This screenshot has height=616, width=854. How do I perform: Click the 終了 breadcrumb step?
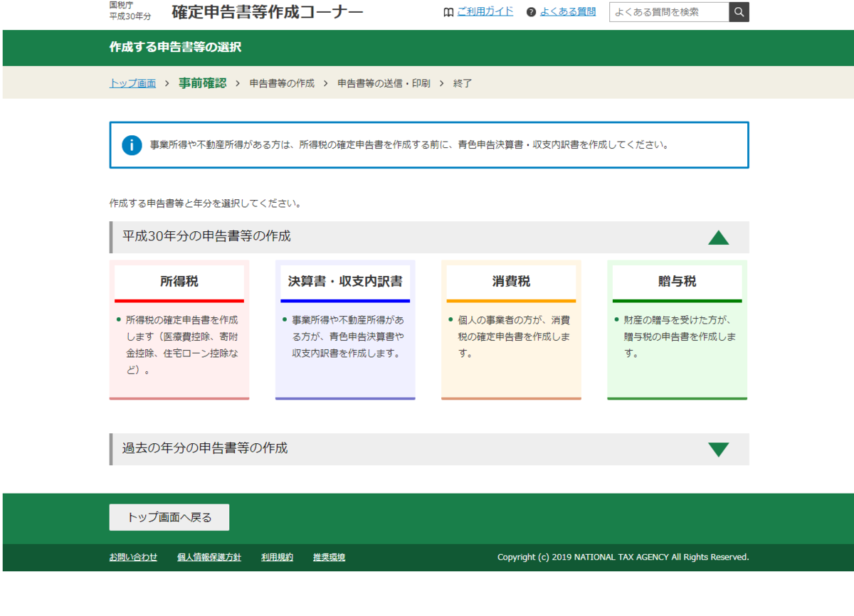(x=463, y=83)
